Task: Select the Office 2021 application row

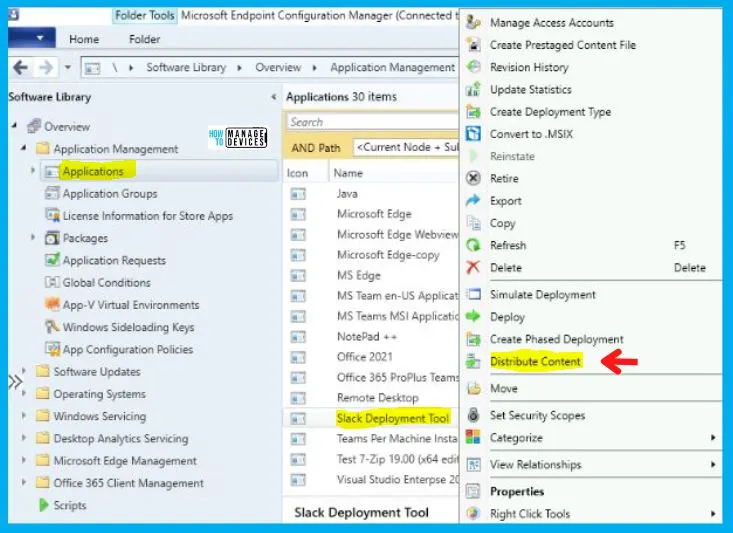Action: coord(372,357)
